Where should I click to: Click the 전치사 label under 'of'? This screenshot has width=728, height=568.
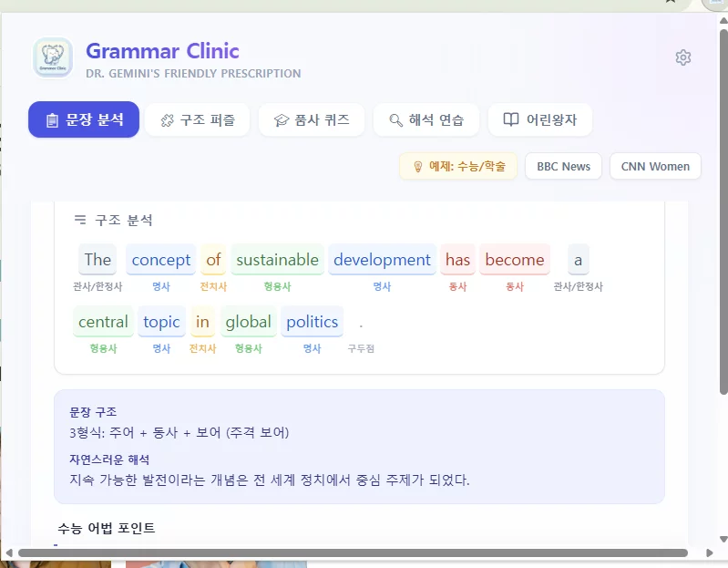pos(213,286)
